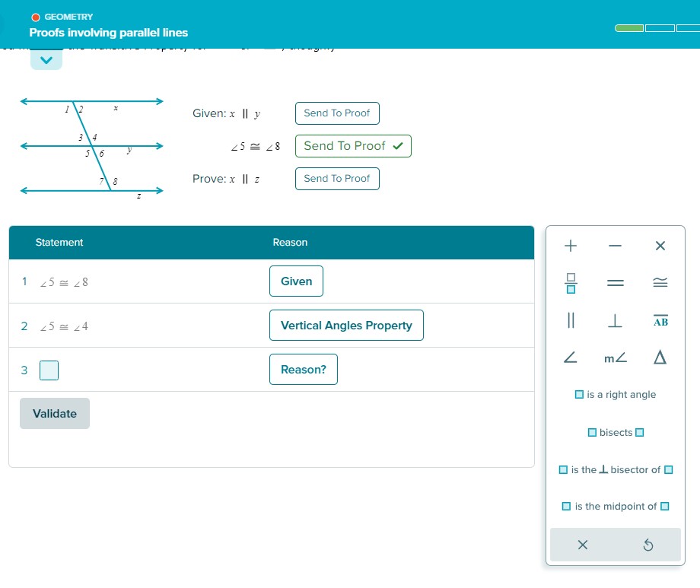Insert the 'is a right angle' template
Image resolution: width=700 pixels, height=588 pixels.
click(x=615, y=394)
